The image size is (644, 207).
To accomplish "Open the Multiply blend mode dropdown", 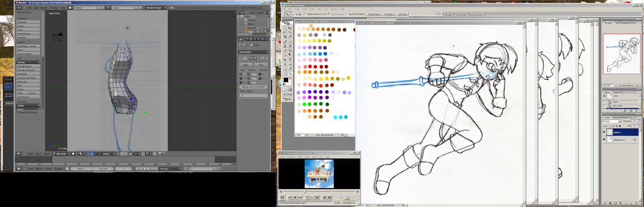I will pos(612,121).
